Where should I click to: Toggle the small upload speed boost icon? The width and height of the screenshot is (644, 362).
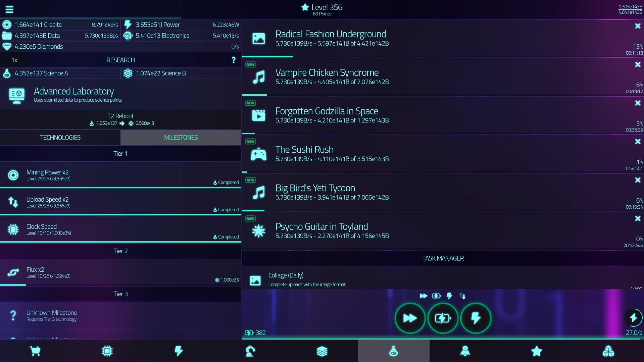pos(463,296)
